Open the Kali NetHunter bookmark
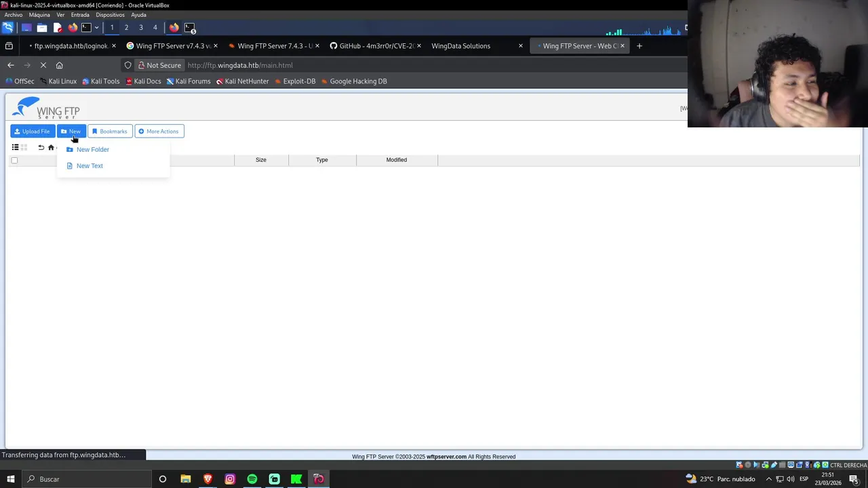868x488 pixels. point(243,81)
